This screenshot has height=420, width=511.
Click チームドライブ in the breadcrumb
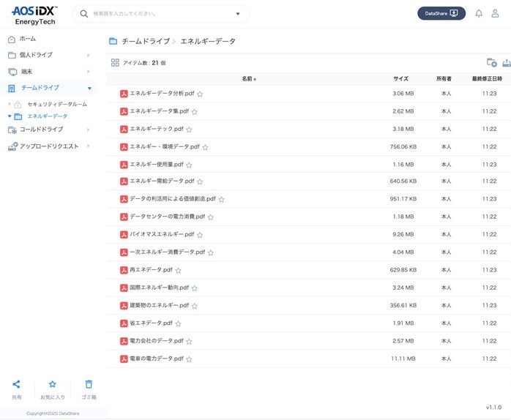point(146,42)
